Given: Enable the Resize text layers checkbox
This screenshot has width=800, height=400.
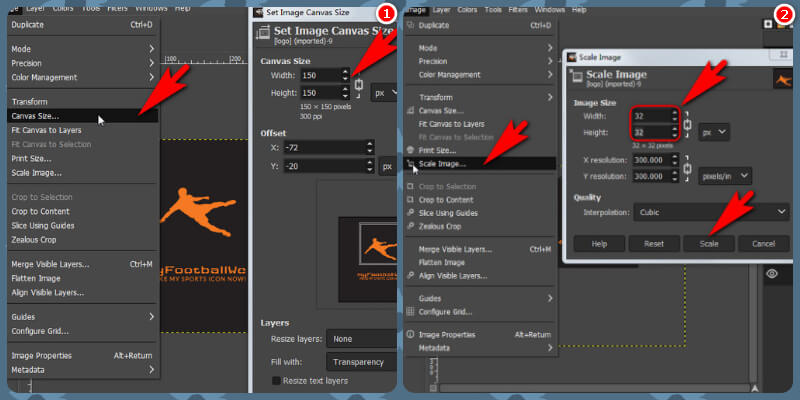Looking at the screenshot, I should (277, 381).
